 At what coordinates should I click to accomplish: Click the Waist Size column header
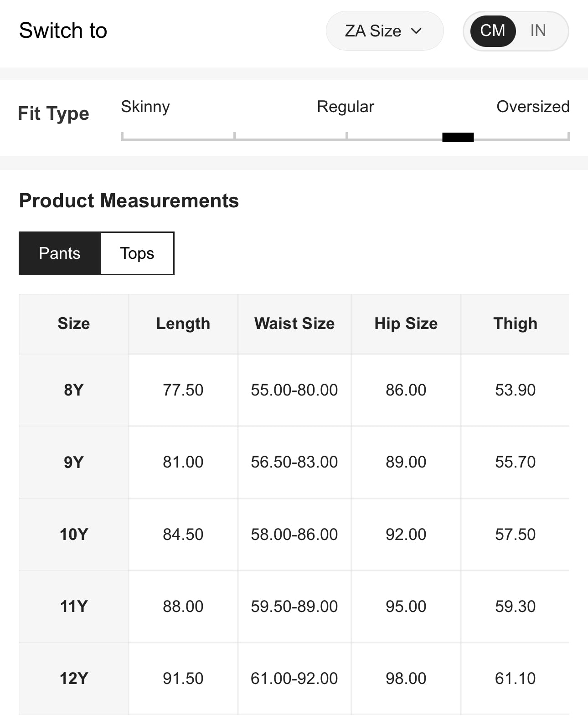coord(294,324)
